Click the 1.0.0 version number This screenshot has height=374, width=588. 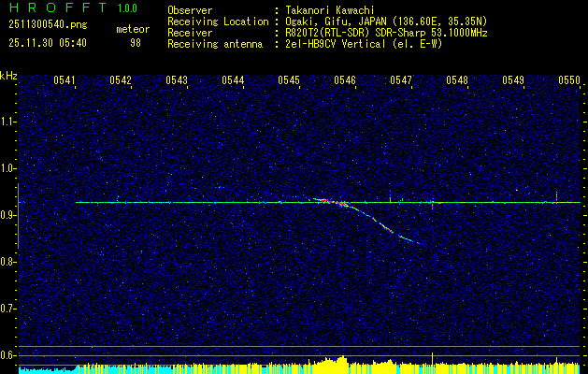point(130,9)
